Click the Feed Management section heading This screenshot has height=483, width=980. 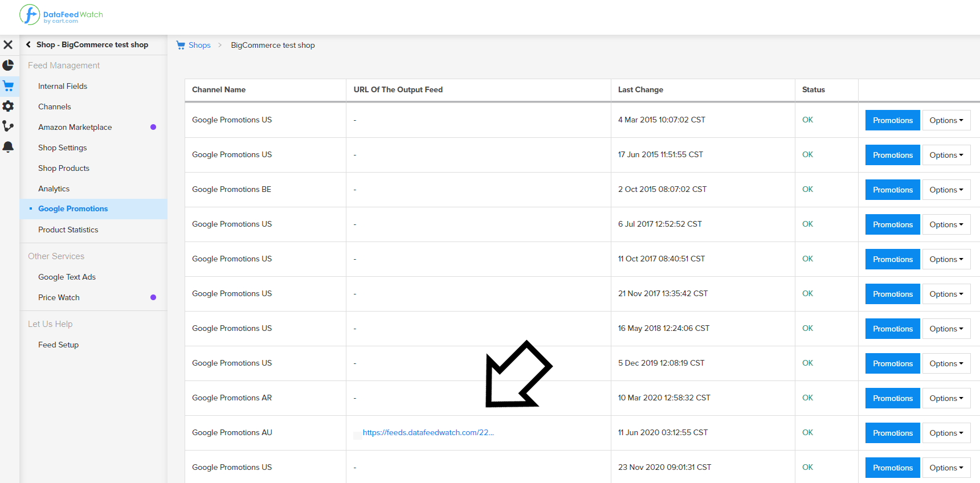point(64,66)
